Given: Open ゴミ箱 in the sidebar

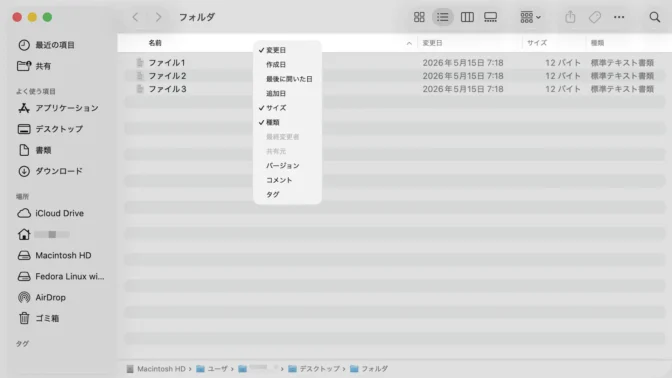Looking at the screenshot, I should coord(38,318).
